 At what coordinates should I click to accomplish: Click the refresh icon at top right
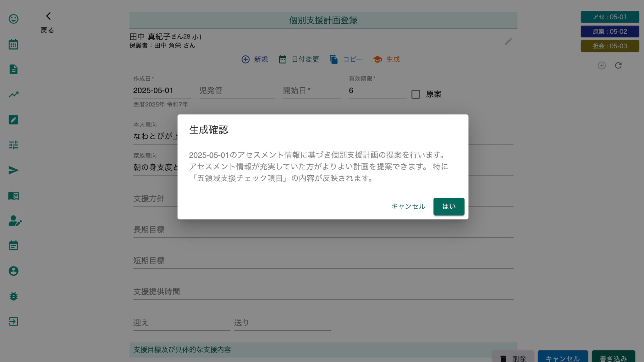tap(618, 65)
